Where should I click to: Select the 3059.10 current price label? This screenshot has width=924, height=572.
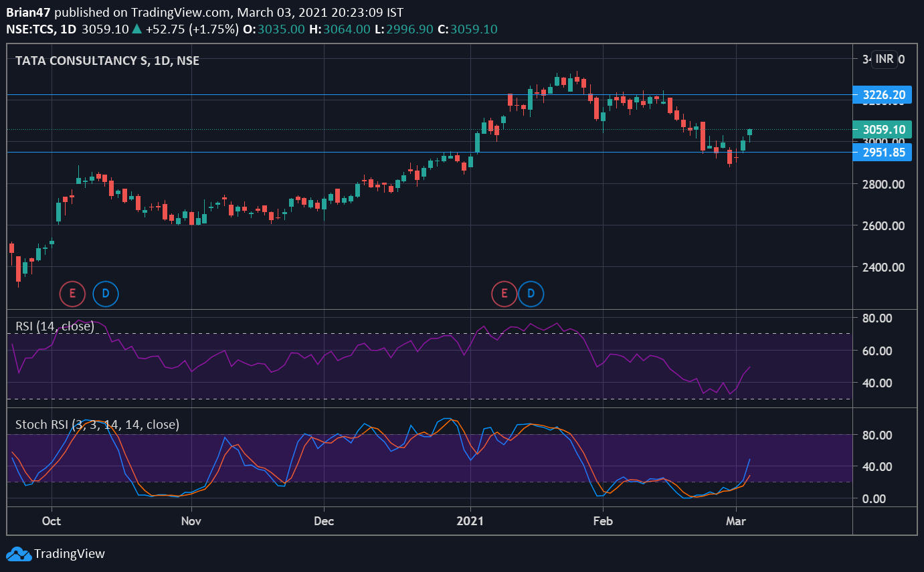click(883, 130)
